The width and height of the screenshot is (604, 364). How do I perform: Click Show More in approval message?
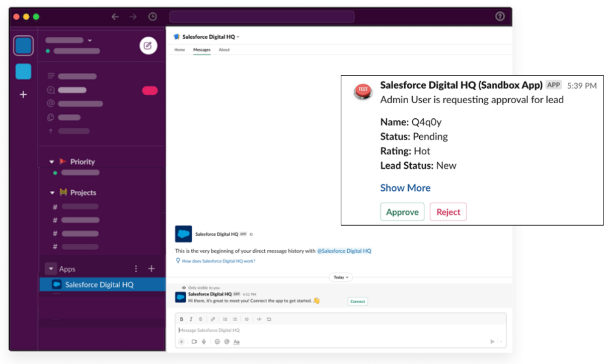[x=405, y=188]
